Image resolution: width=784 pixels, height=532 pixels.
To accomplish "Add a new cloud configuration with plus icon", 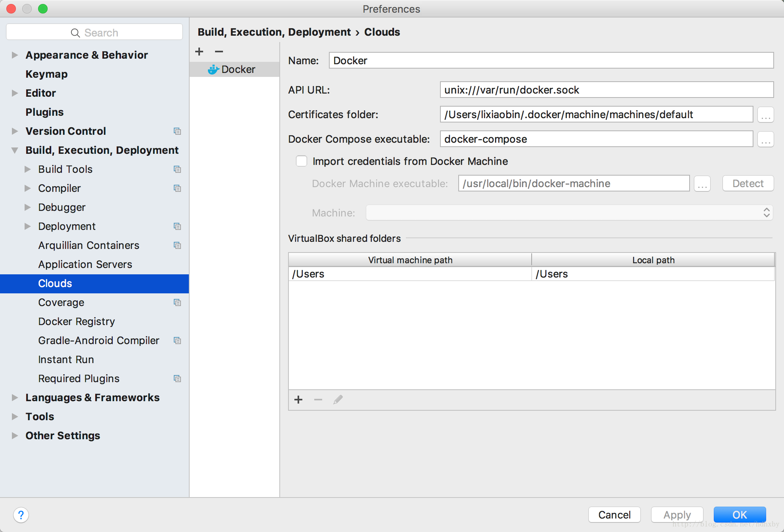I will (x=199, y=52).
